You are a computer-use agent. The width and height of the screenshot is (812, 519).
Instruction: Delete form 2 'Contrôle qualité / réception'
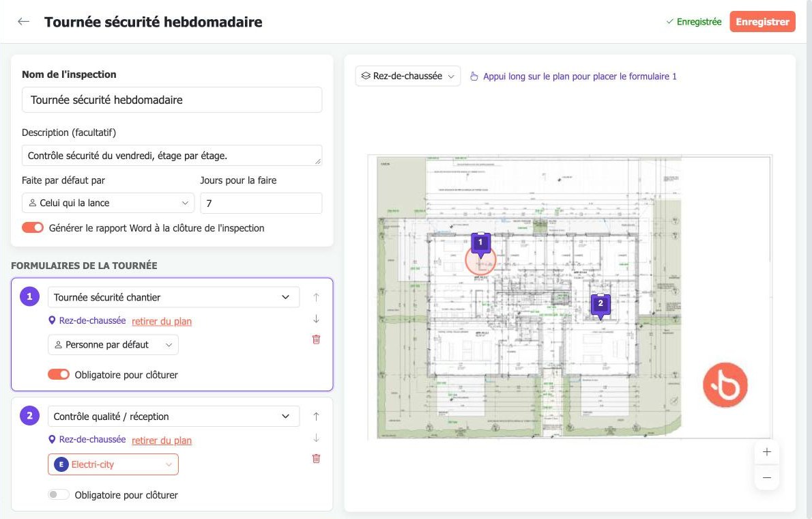click(316, 459)
